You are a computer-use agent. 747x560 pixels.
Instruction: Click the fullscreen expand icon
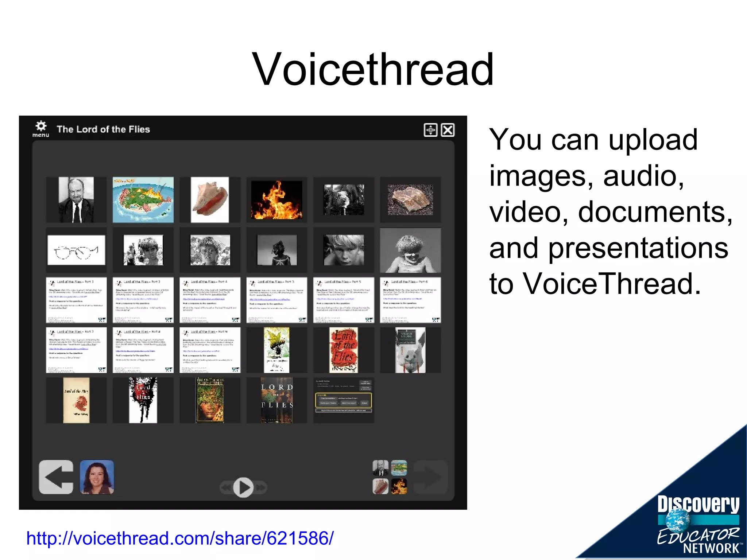(430, 130)
